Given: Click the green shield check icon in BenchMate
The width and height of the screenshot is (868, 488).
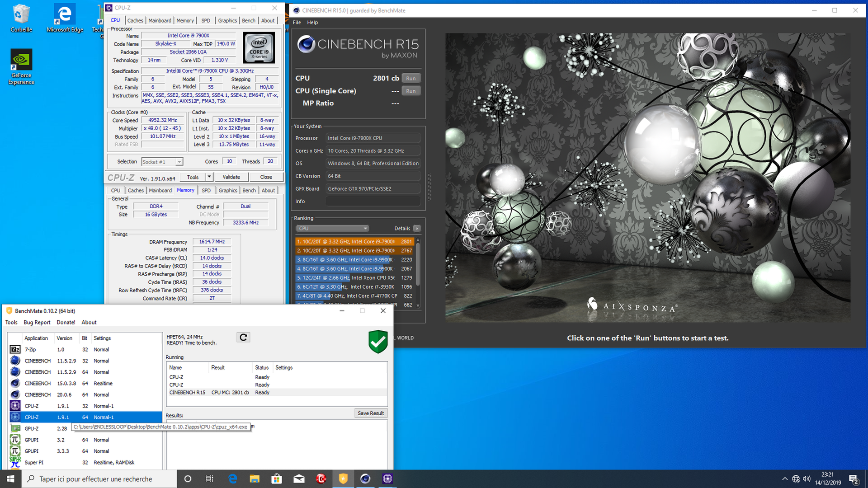Looking at the screenshot, I should coord(378,342).
